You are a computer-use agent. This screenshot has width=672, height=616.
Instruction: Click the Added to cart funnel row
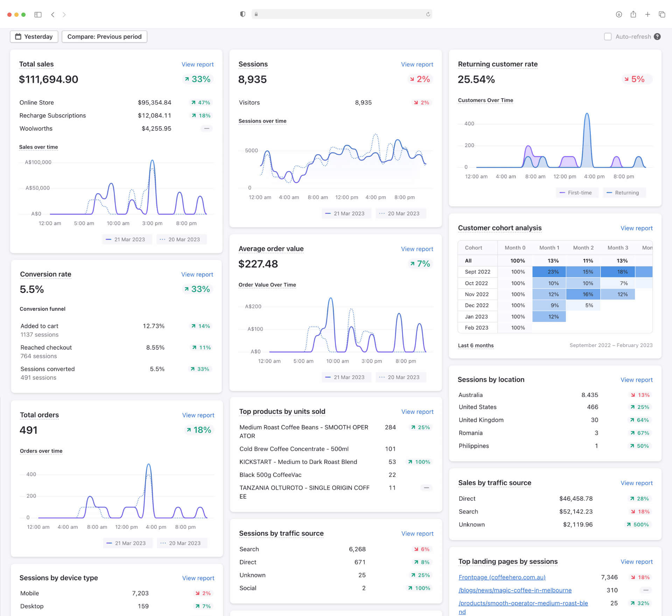[116, 330]
